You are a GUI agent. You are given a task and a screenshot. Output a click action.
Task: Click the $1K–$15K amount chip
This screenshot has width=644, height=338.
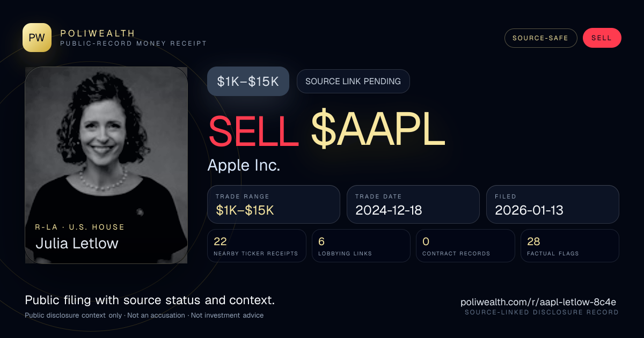pos(248,82)
